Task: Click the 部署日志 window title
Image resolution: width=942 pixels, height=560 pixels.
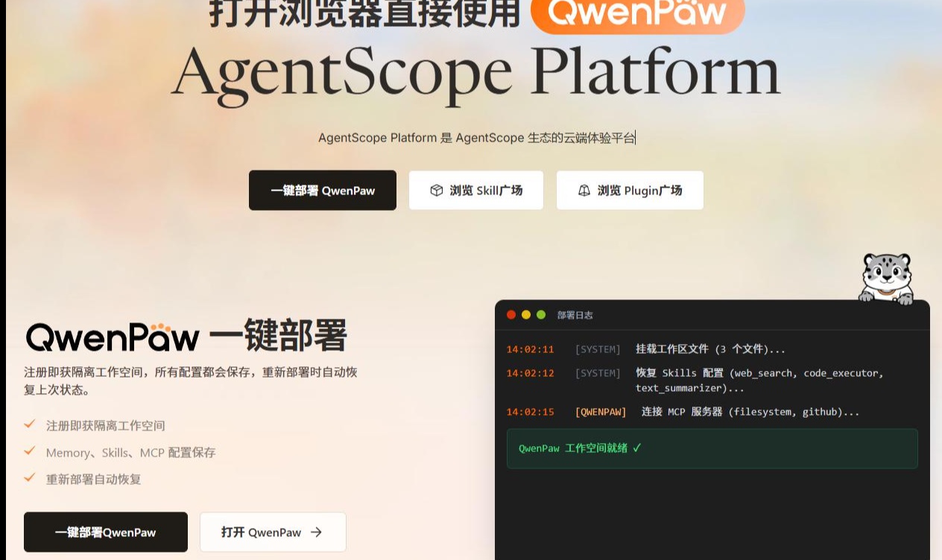Action: point(575,315)
